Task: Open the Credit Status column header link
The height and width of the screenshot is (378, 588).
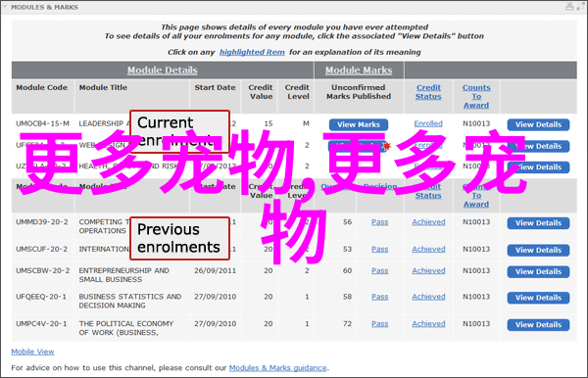Action: tap(428, 92)
